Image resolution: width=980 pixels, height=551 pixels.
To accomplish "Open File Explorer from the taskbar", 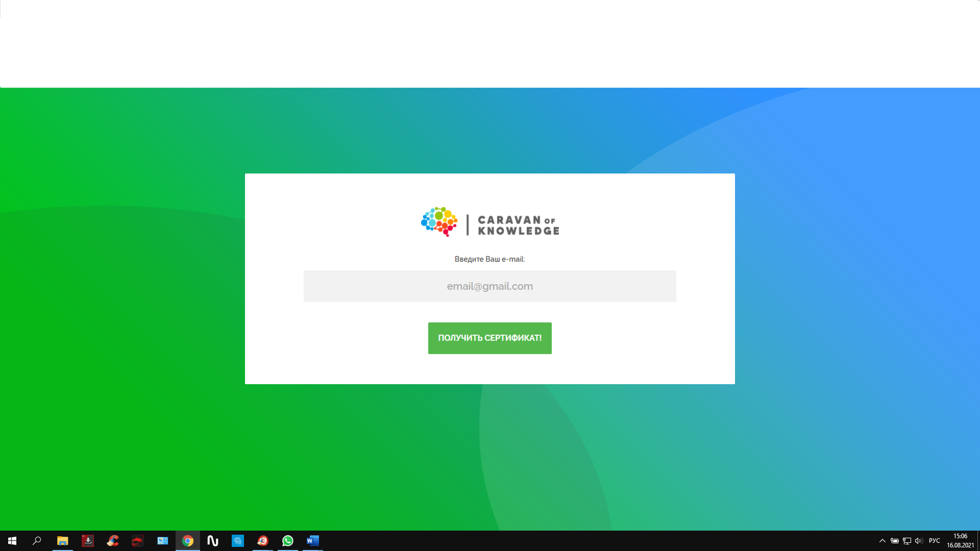I will point(62,541).
